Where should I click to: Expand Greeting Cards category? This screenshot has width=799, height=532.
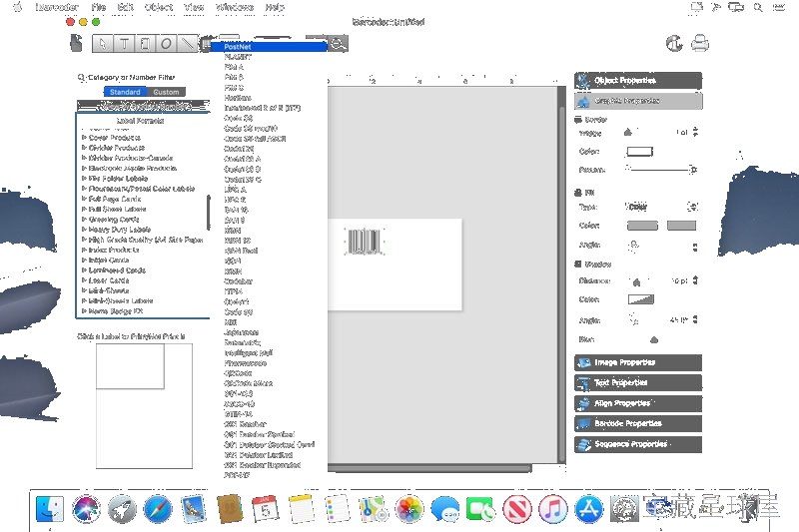pos(84,220)
